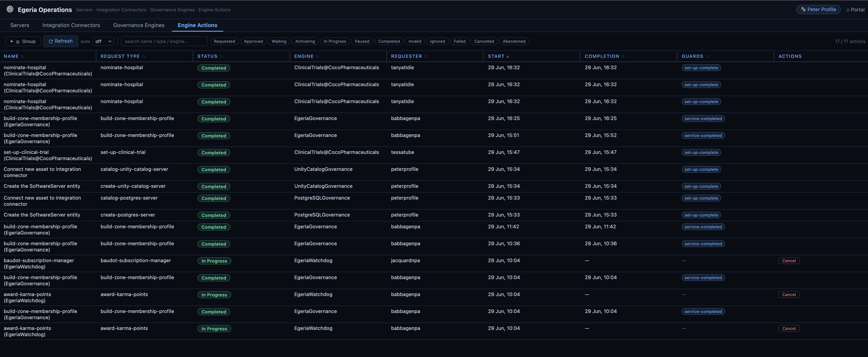Screen dimensions: 868x357
Task: Switch to the Servers tab
Action: coord(20,25)
